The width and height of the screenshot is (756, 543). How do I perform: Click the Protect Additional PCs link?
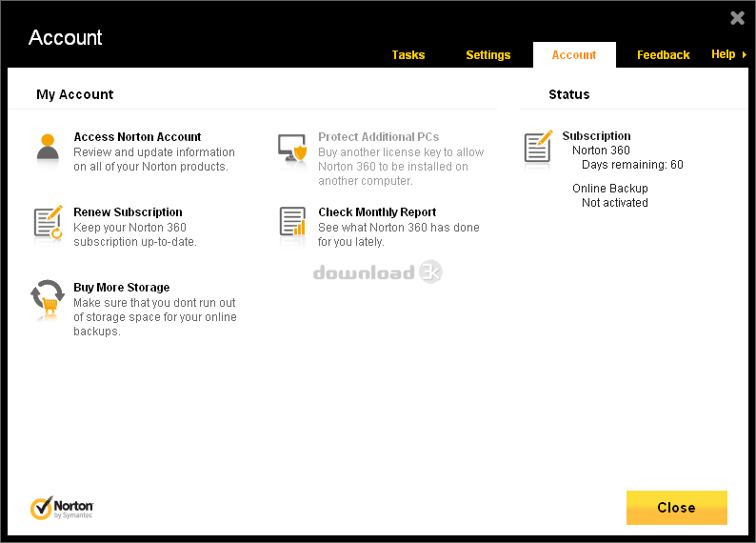(x=379, y=137)
